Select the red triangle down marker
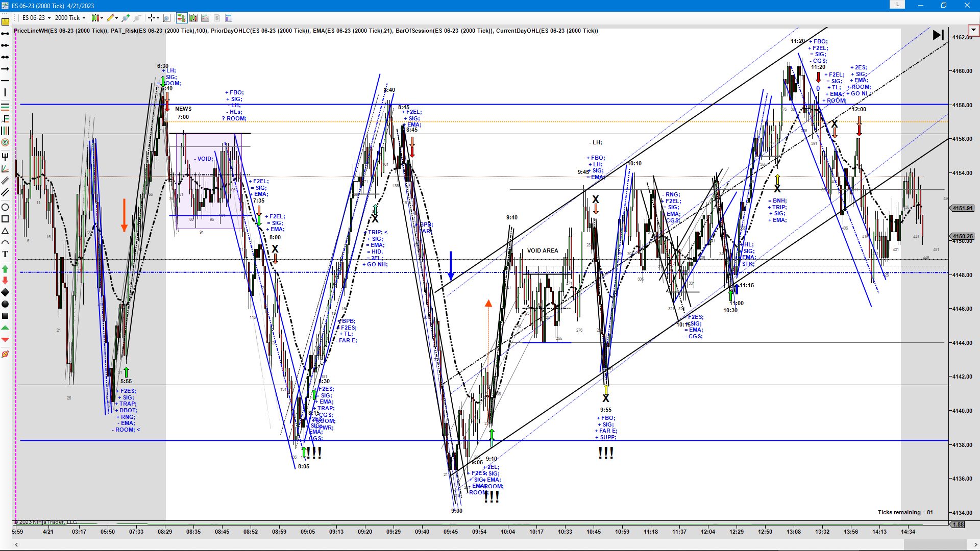 point(5,339)
